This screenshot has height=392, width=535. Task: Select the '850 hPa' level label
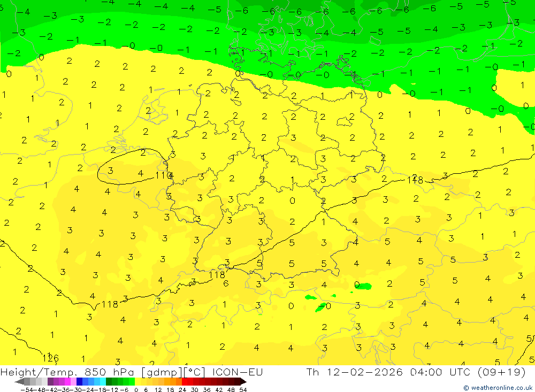click(x=109, y=372)
